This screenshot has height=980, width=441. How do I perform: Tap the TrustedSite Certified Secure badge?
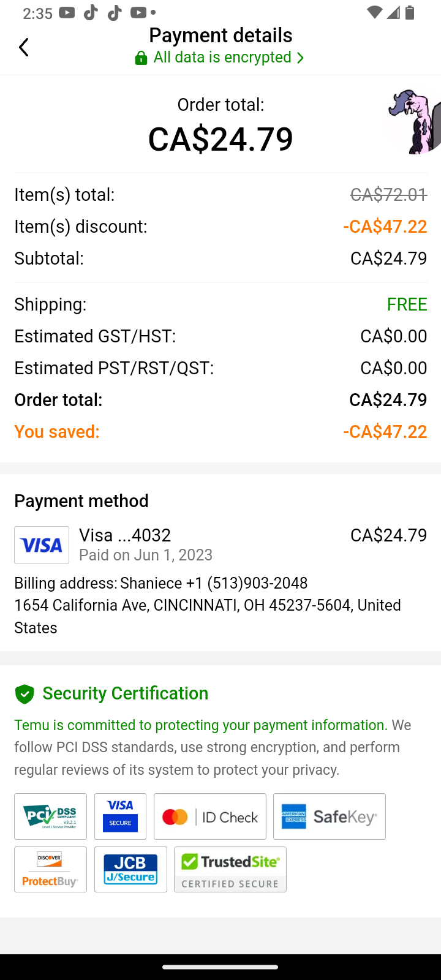230,869
